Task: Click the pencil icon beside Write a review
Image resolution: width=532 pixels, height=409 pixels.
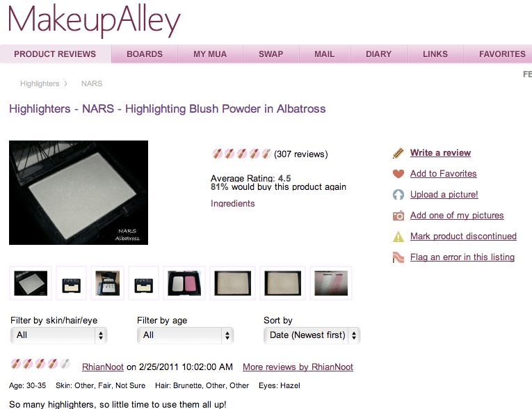Action: tap(398, 153)
